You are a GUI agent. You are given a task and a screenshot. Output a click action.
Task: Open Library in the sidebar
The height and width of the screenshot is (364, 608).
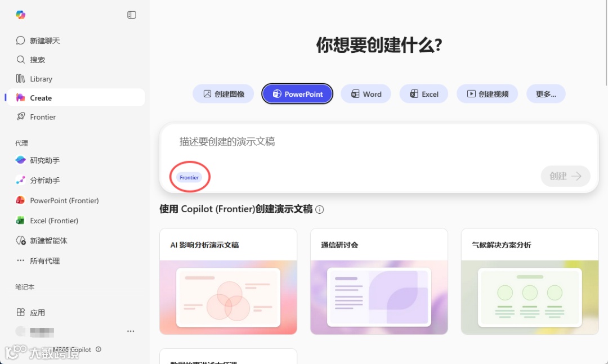(75, 79)
